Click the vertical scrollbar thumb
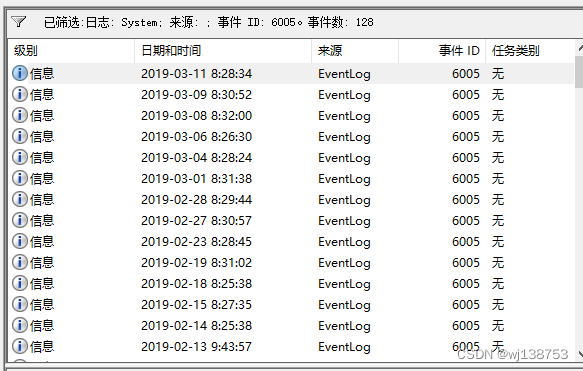This screenshot has width=583, height=371. (579, 72)
